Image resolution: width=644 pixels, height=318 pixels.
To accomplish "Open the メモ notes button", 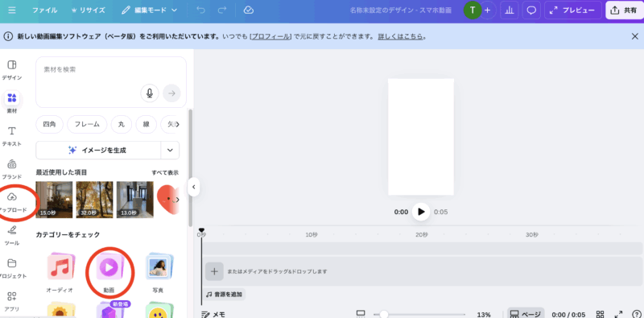I will (x=213, y=314).
